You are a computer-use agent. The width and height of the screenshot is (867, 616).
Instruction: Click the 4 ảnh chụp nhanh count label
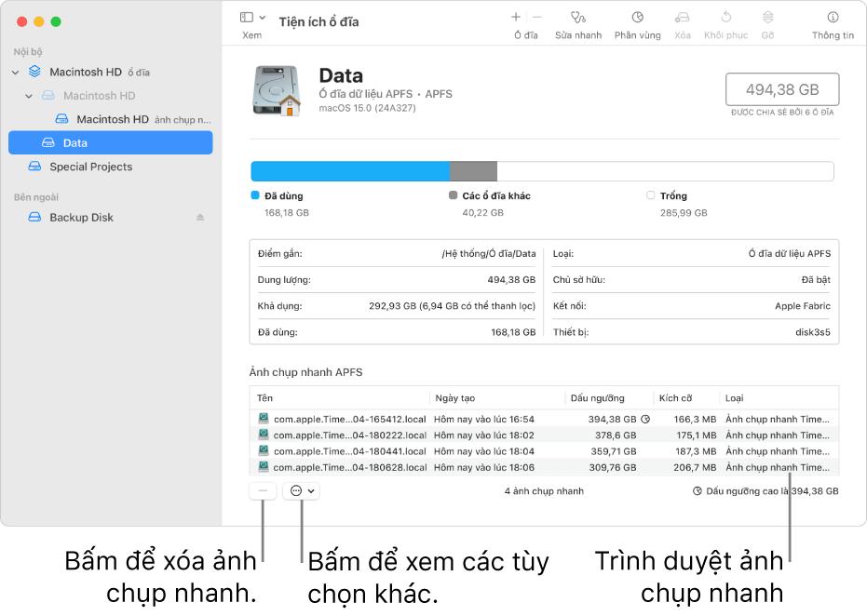(544, 491)
